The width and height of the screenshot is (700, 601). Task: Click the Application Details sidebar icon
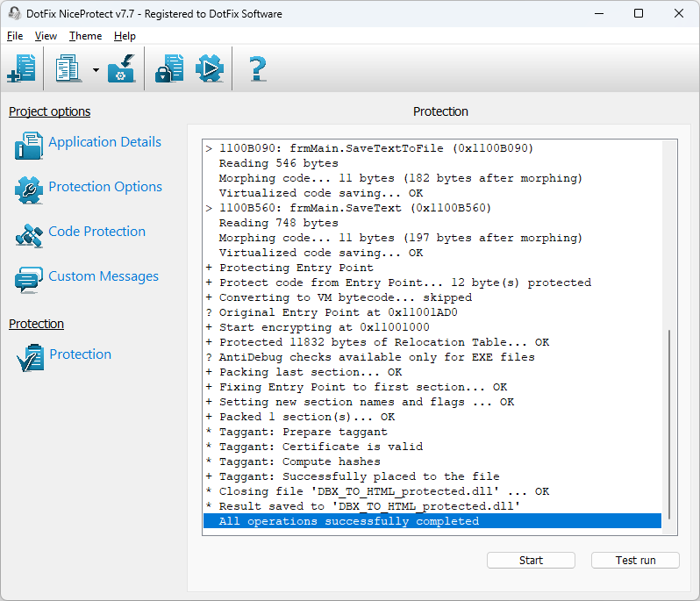[29, 145]
